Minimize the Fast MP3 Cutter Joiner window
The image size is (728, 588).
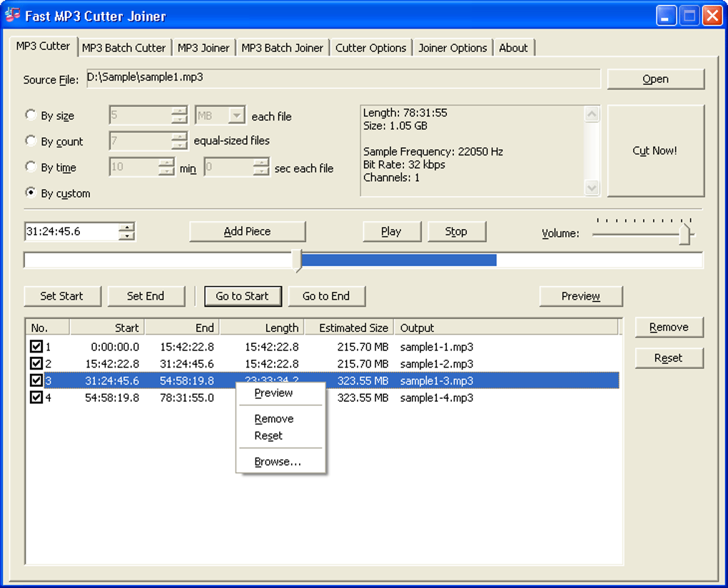666,16
